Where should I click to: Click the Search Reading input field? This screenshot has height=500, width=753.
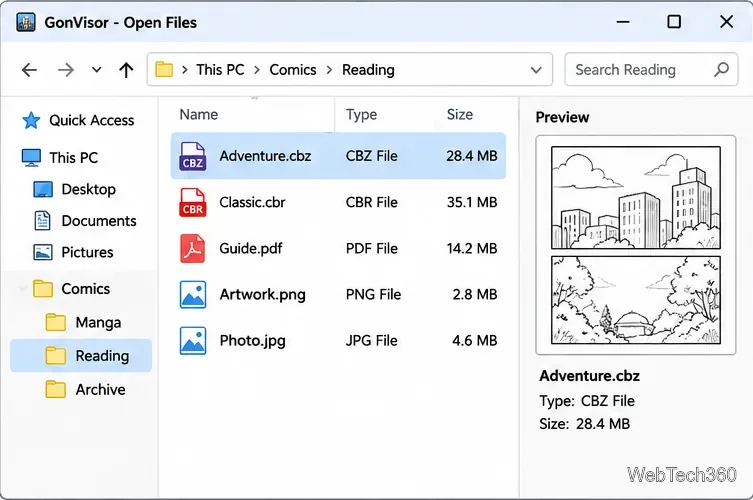(x=651, y=70)
